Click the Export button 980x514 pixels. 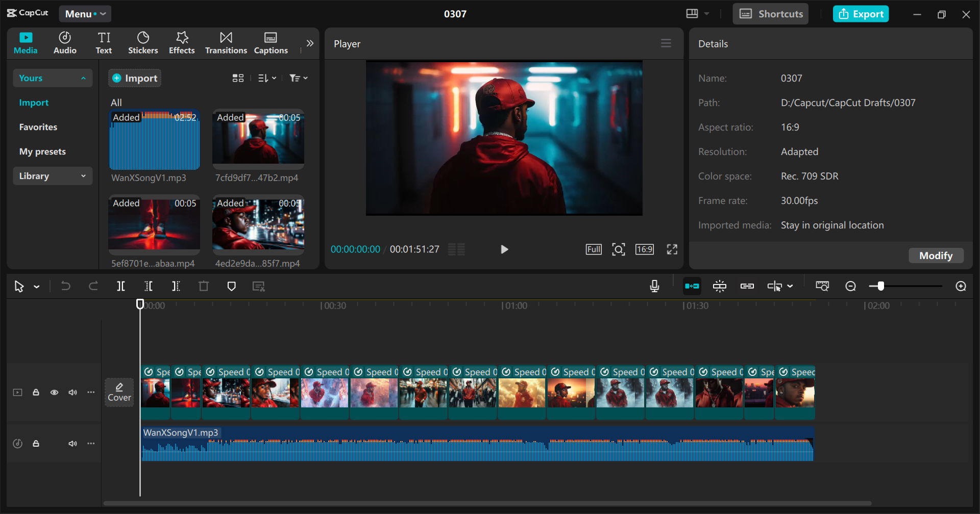coord(861,14)
